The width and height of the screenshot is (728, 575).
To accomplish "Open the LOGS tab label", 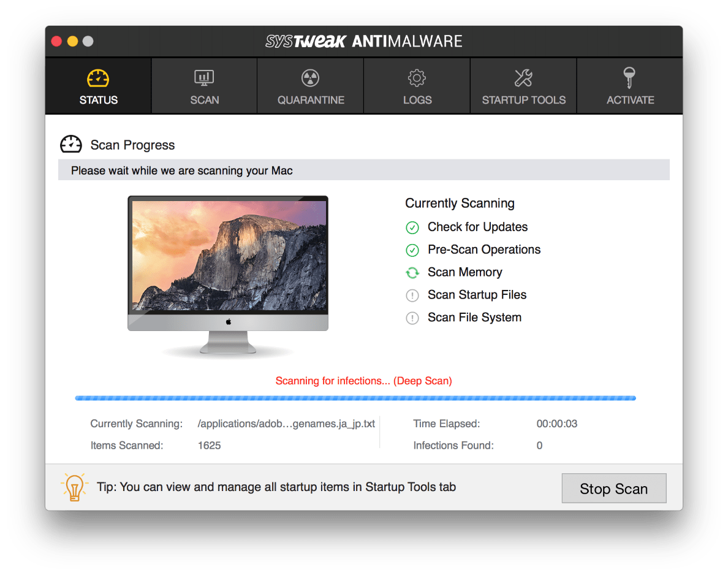I will click(417, 100).
